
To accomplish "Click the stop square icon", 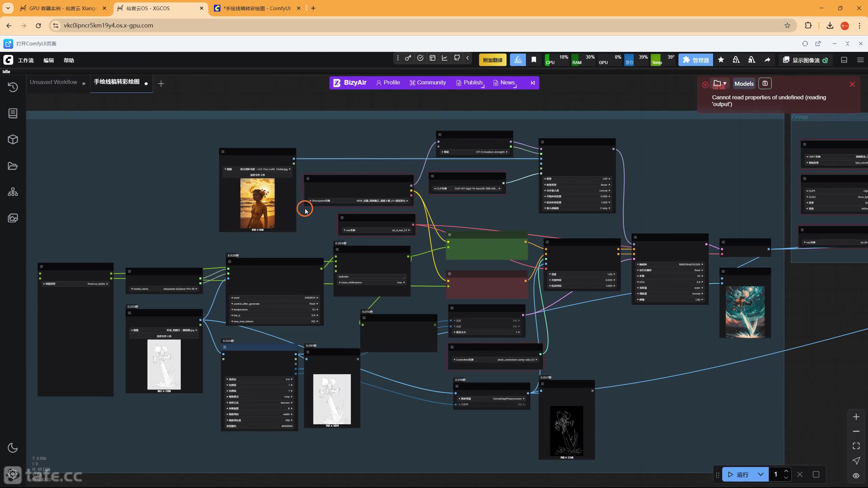I will click(816, 474).
